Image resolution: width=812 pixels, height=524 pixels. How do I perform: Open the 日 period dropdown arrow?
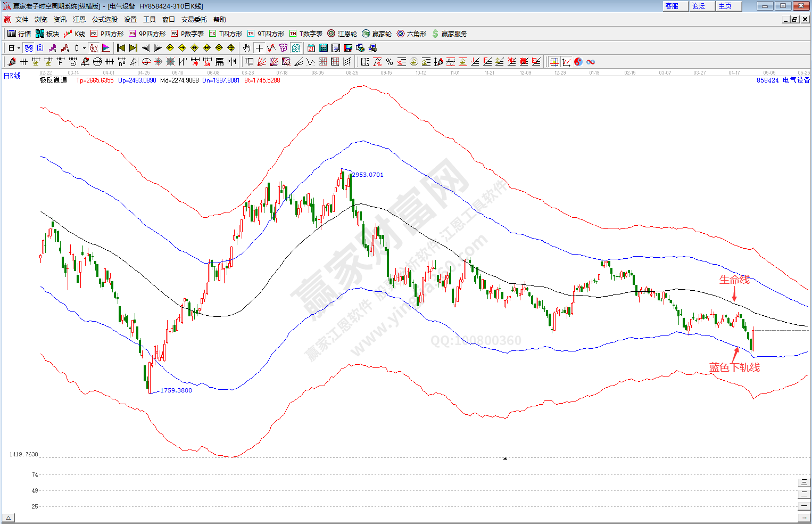[19, 48]
